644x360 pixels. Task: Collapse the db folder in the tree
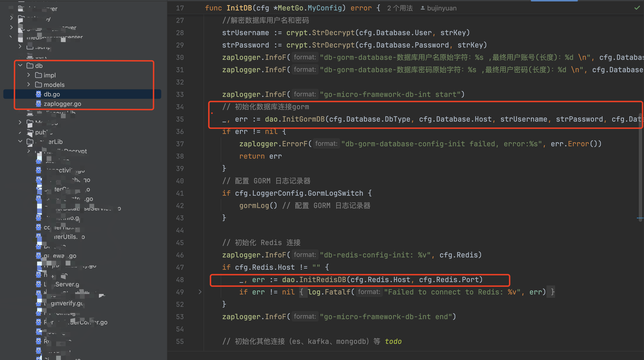[20, 65]
